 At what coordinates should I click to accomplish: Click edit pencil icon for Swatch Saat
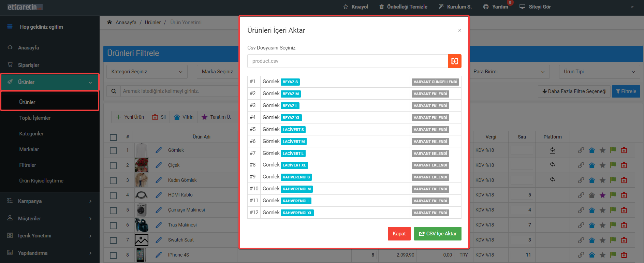159,240
